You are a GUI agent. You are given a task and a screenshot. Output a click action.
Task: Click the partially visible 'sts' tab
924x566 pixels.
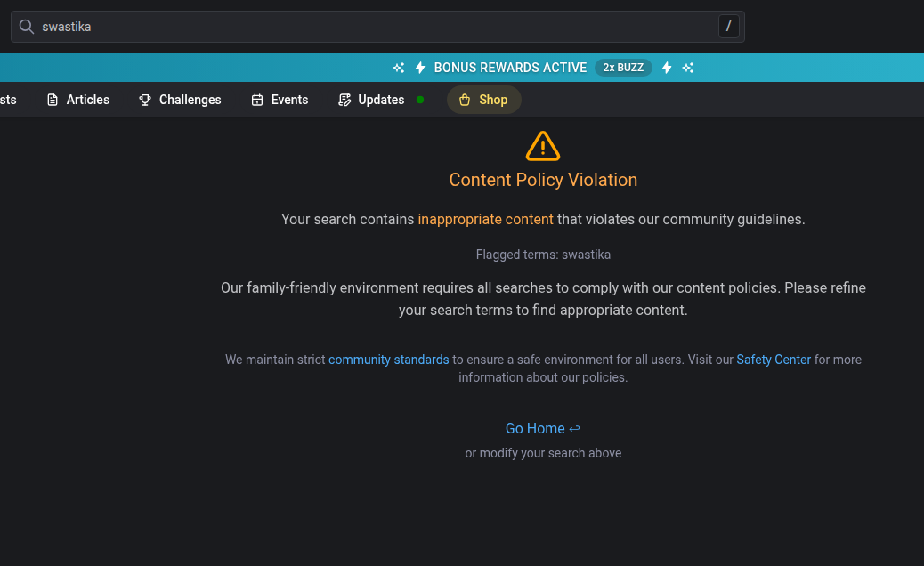coord(8,100)
